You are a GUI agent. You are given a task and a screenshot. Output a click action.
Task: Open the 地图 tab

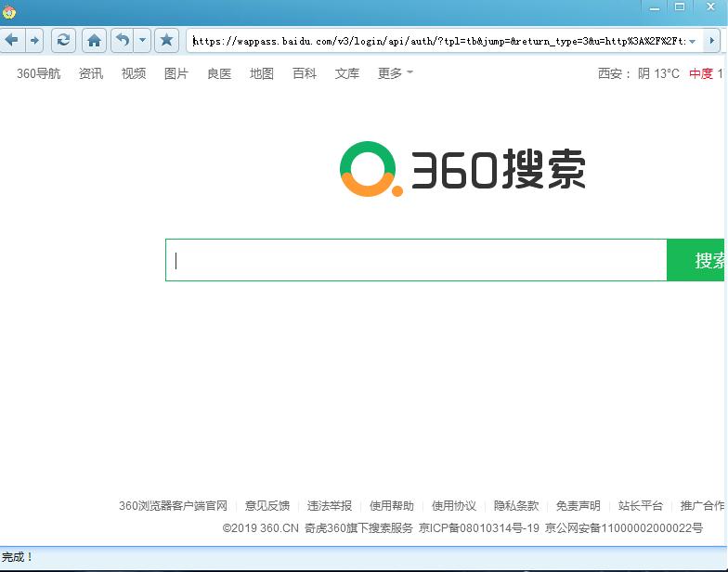[x=262, y=73]
